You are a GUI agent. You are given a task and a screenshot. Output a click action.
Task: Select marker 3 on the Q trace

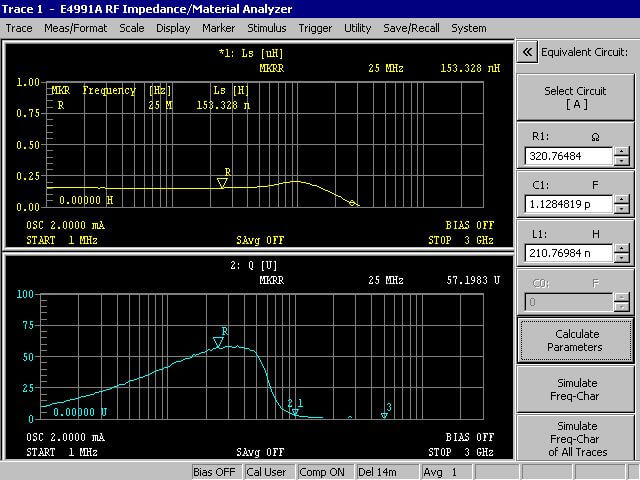click(384, 415)
